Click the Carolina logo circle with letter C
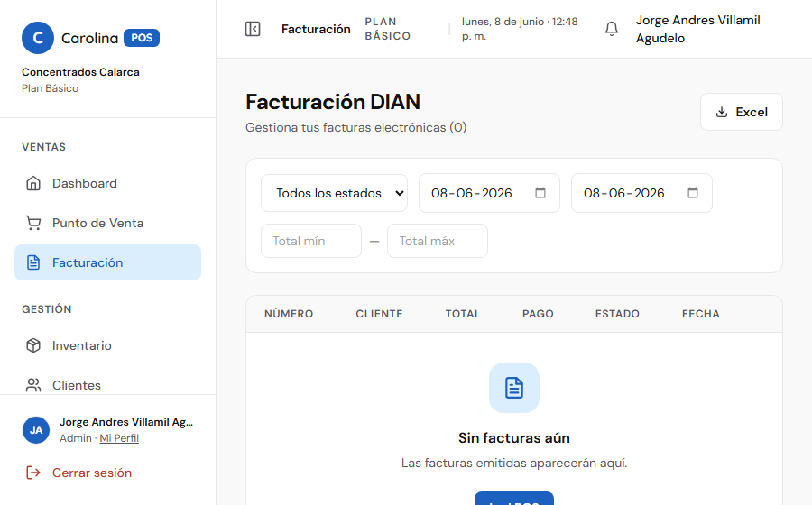The width and height of the screenshot is (812, 505). (x=38, y=38)
